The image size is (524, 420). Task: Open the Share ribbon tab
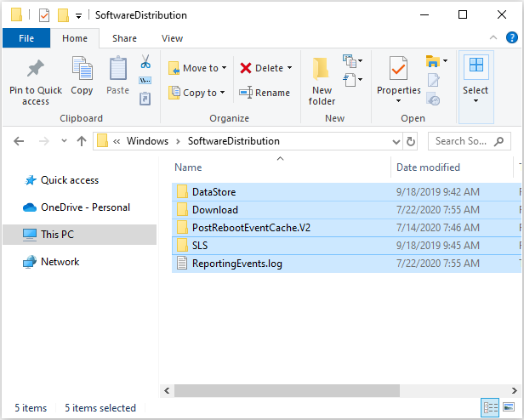[124, 38]
